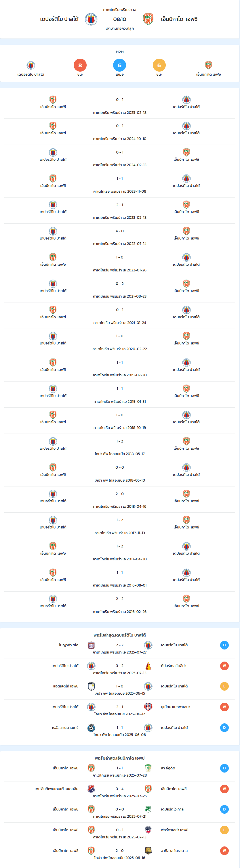
Task: Click the Fortaleza FC crest in the 2025-07-13 match
Action: pyautogui.click(x=148, y=830)
